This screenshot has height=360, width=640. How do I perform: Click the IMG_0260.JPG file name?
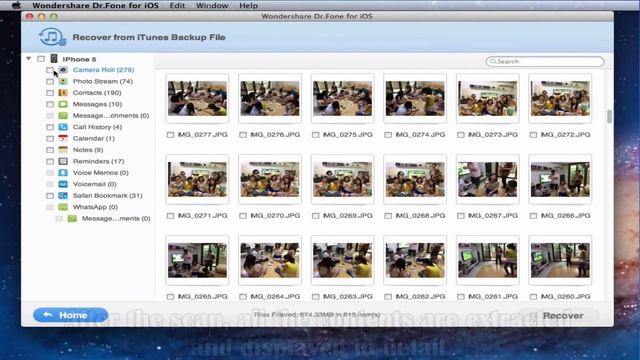click(565, 297)
